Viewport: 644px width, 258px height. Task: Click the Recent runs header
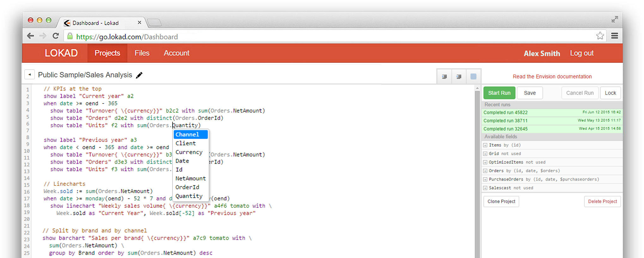(x=552, y=105)
